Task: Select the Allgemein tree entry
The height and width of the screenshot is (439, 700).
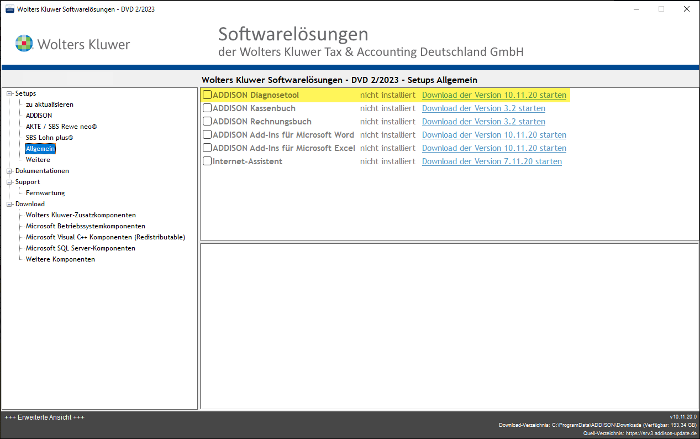Action: [40, 149]
